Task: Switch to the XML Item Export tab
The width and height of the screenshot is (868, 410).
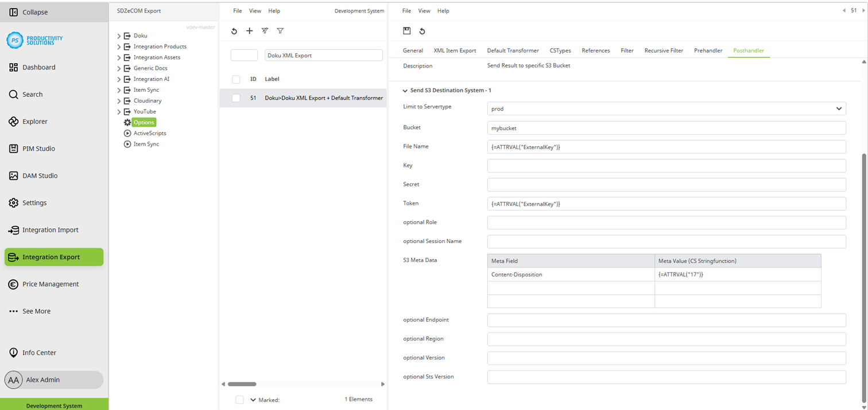Action: (455, 50)
